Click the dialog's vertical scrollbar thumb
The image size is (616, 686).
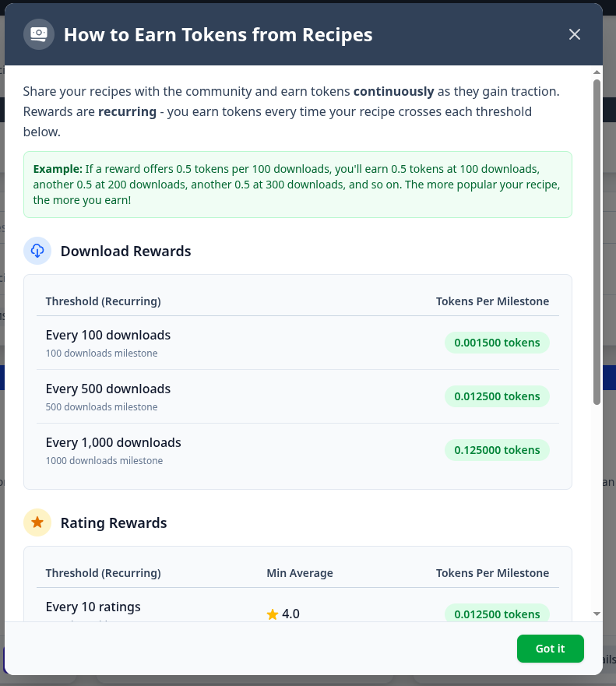(x=597, y=241)
